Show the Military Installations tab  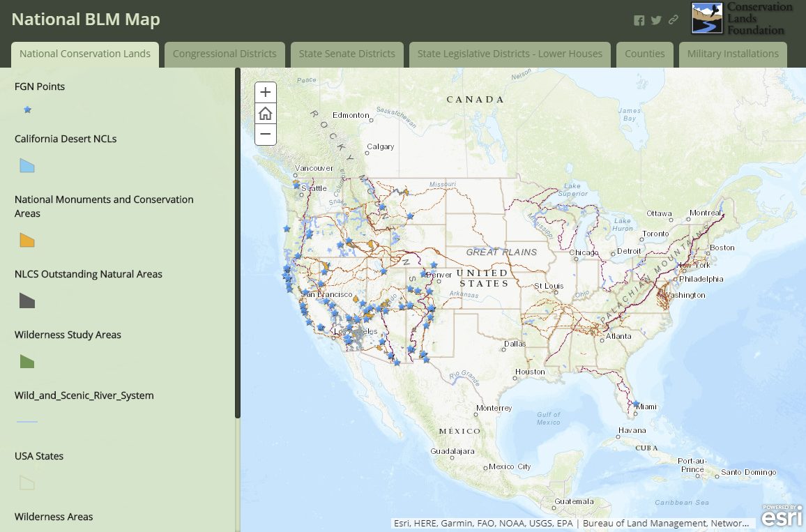click(733, 54)
